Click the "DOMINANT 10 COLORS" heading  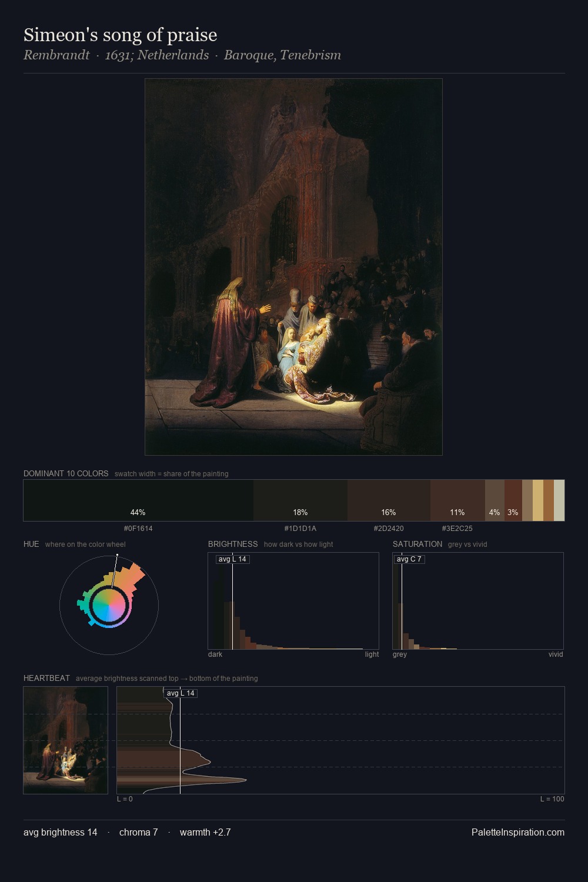tap(66, 474)
